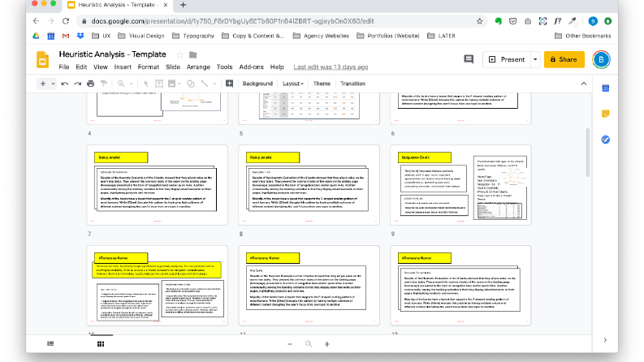Click the Undo icon
The height and width of the screenshot is (362, 644).
(64, 84)
